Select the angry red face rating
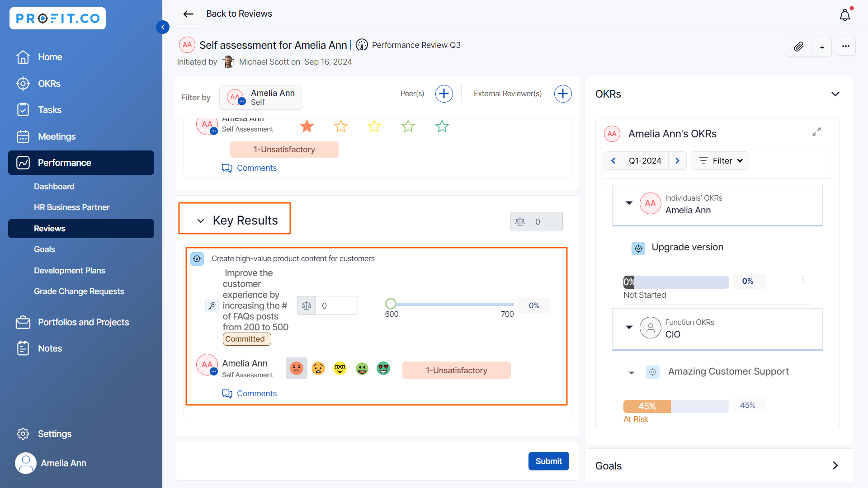 (x=297, y=368)
